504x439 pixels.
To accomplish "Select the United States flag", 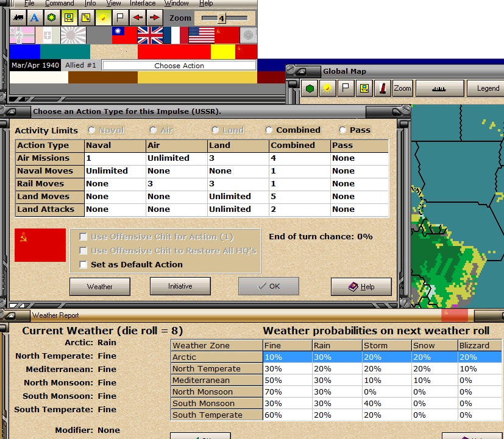I will pos(201,35).
